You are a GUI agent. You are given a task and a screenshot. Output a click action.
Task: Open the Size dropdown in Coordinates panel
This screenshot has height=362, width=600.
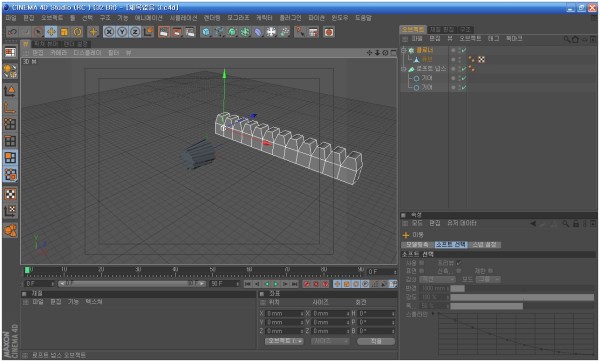330,341
